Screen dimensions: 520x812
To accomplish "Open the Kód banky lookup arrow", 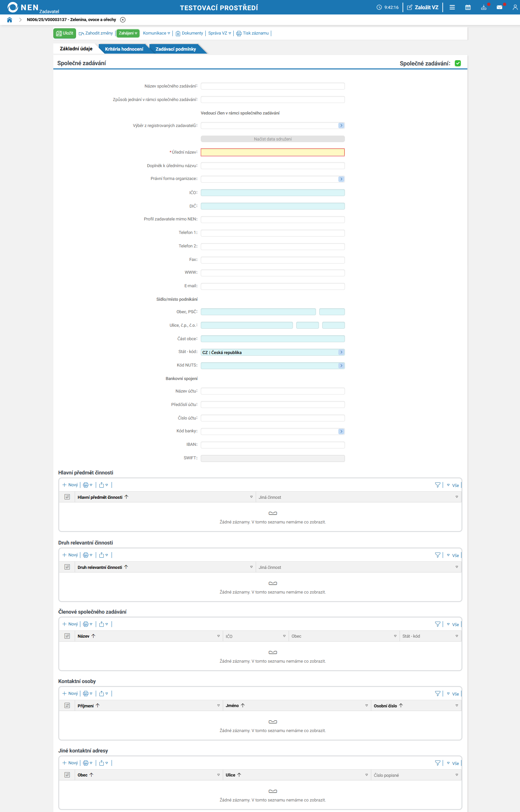I will pos(341,431).
